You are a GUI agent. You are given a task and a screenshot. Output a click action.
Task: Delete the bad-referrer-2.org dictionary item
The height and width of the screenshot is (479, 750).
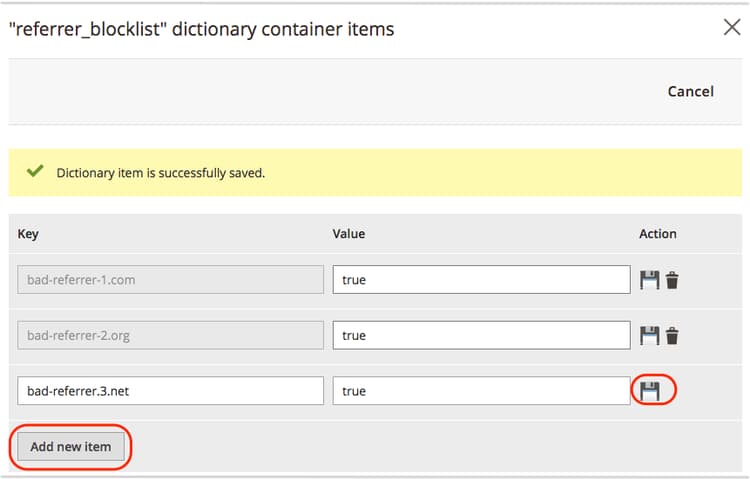click(x=672, y=336)
